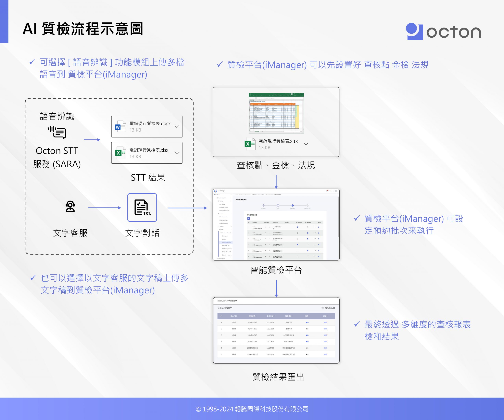
Task: Click the blue plus button under Parameters
Action: 248,219
